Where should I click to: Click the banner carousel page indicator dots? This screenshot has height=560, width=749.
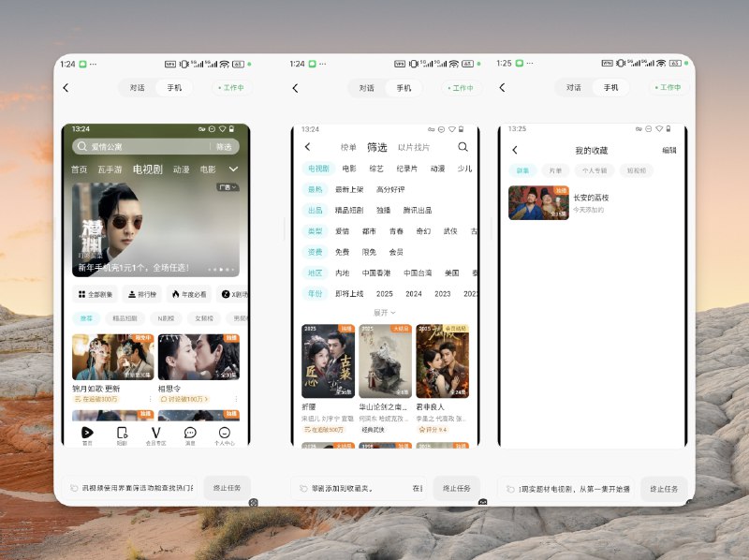[221, 270]
